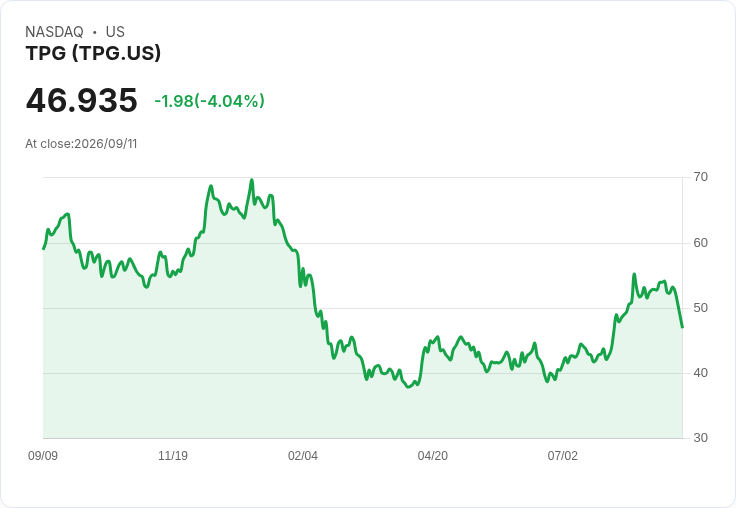736x508 pixels.
Task: Click the TPG (TPG.US) stock title
Action: [x=93, y=53]
